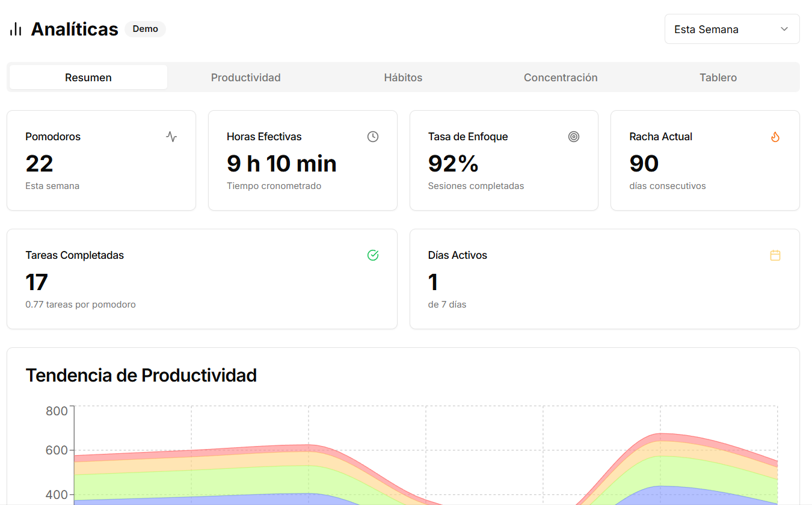
Task: Click the target icon in Tasa de Enfoque
Action: 574,137
